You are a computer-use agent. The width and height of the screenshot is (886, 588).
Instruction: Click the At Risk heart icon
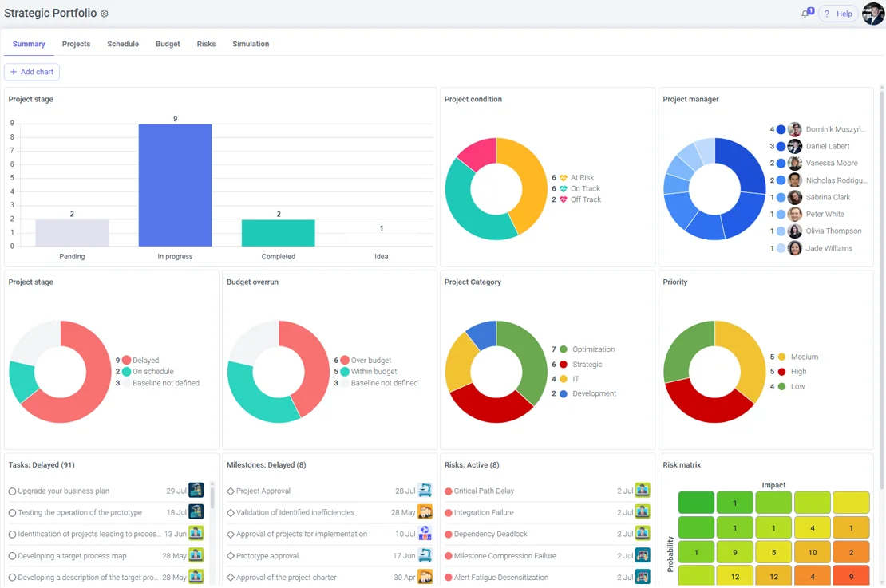[x=564, y=178]
